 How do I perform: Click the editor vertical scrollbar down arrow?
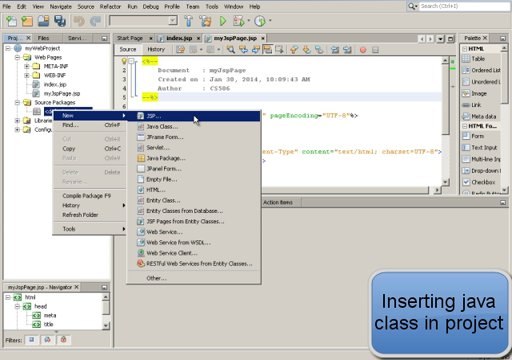pos(445,182)
